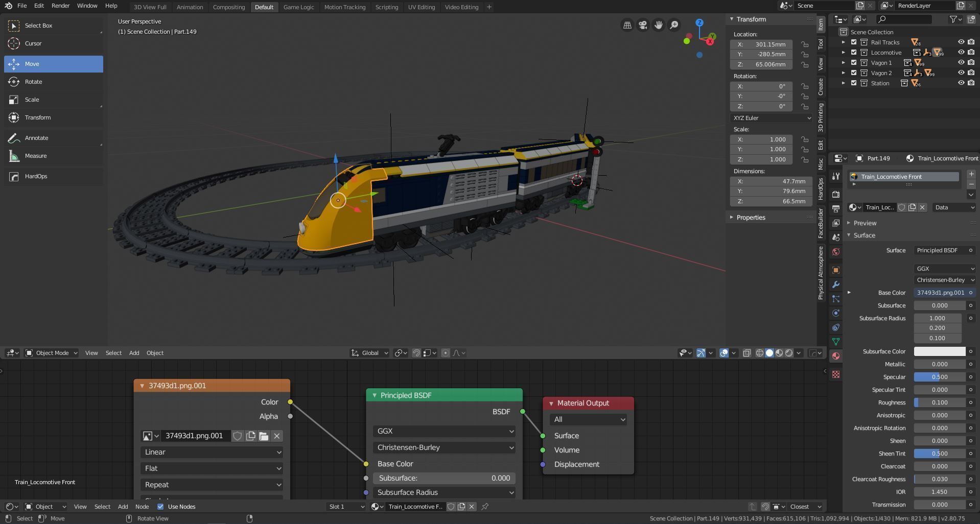Adjust the Roughness slider
980x524 pixels.
click(939, 402)
